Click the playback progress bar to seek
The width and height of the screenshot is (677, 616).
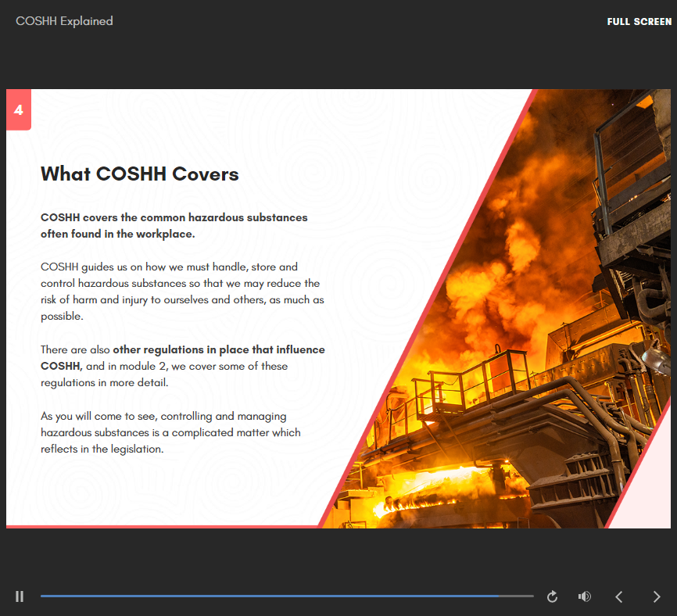tap(287, 596)
